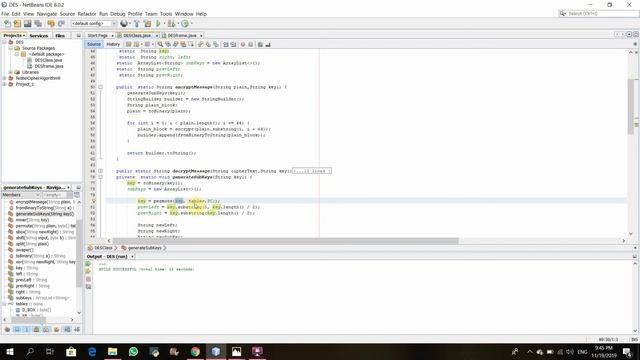The width and height of the screenshot is (640, 360).
Task: Click the red Start Macro Recording icon
Action: click(x=243, y=44)
